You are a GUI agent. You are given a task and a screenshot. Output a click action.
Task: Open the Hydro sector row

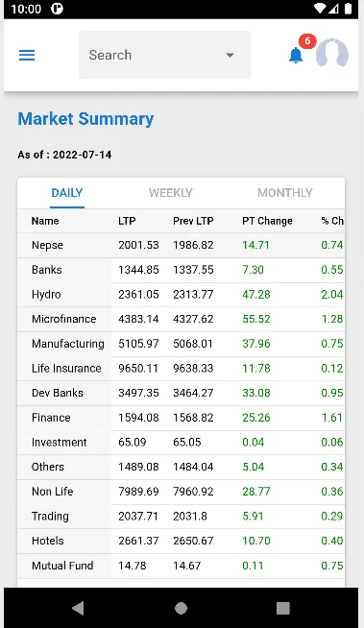(x=181, y=295)
